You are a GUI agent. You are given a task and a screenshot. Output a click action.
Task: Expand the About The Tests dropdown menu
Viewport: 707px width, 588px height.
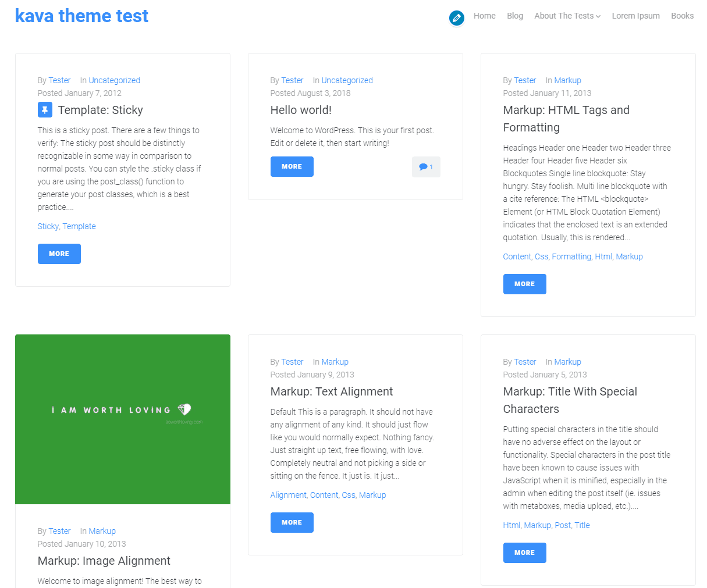[x=567, y=16]
